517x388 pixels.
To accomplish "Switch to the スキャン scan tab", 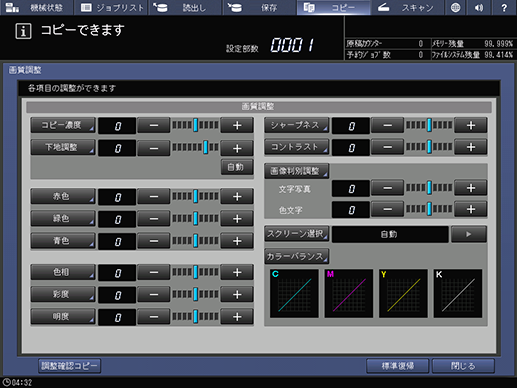I will 408,7.
